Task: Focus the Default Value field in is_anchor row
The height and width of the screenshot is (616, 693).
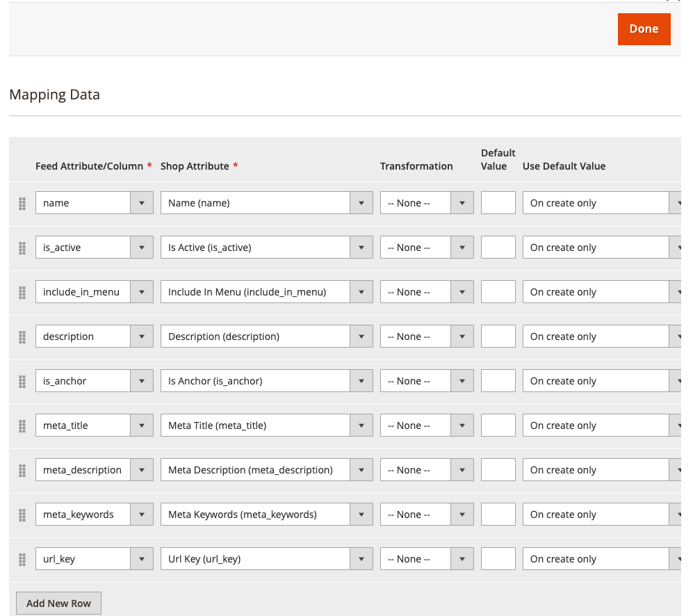Action: (x=498, y=381)
